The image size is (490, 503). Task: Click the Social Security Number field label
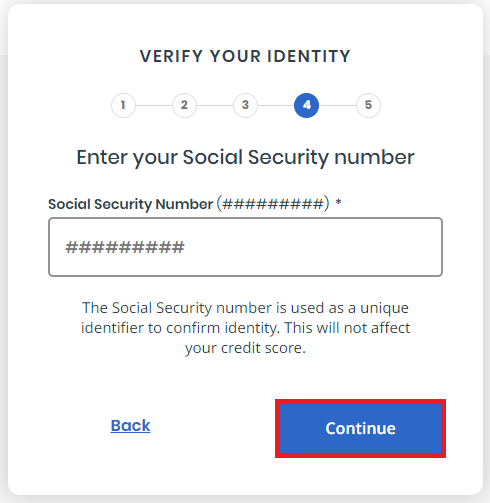coord(130,204)
